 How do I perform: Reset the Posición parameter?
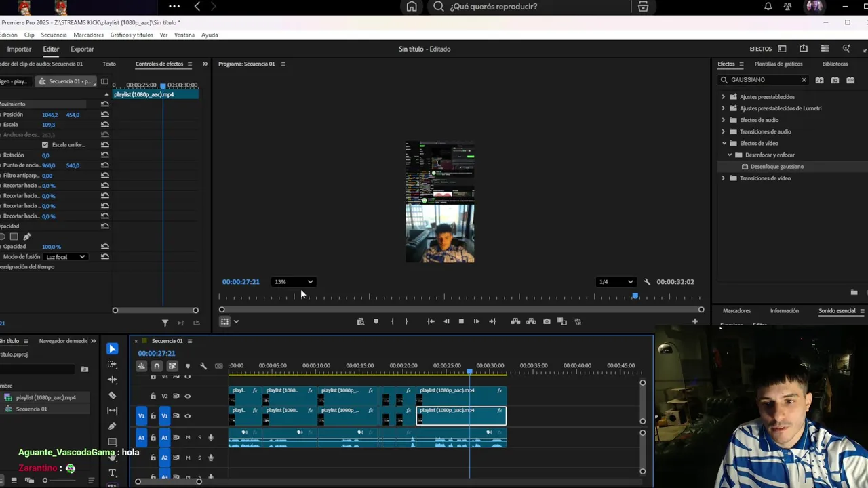(104, 115)
